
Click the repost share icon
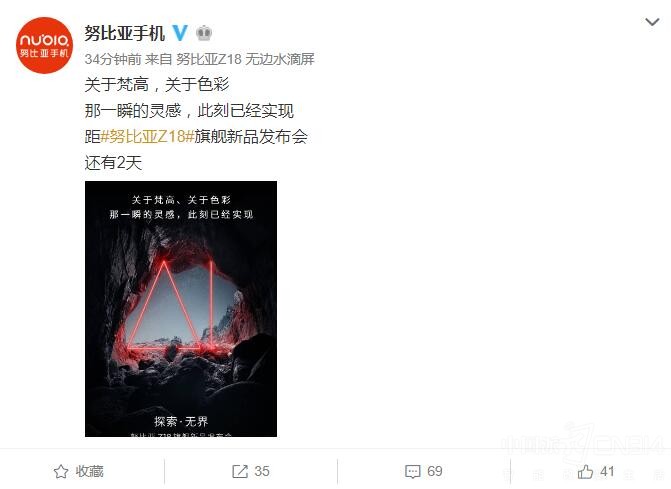click(240, 471)
